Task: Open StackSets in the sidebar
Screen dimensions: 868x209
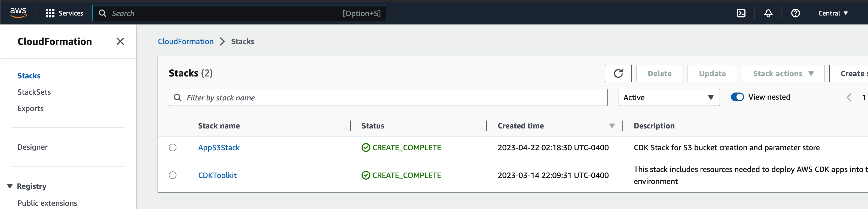Action: click(x=34, y=92)
